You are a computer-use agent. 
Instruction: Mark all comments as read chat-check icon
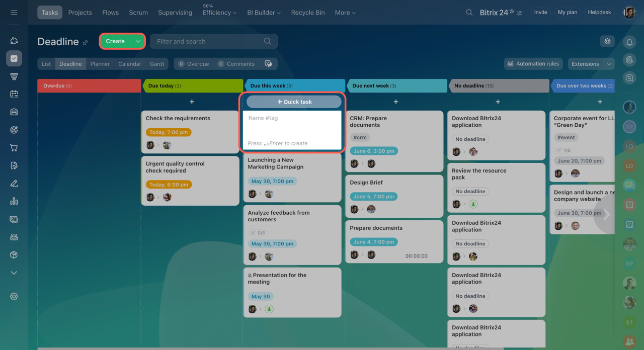(x=268, y=64)
